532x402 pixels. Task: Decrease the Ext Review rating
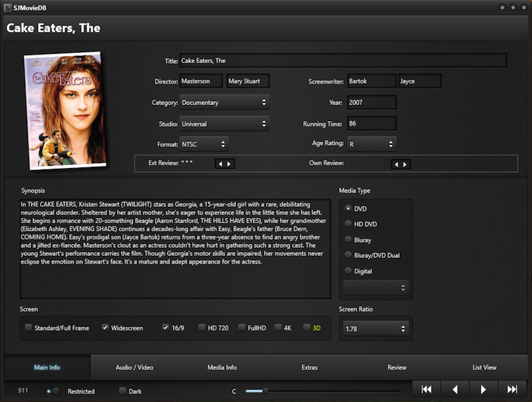tap(220, 163)
